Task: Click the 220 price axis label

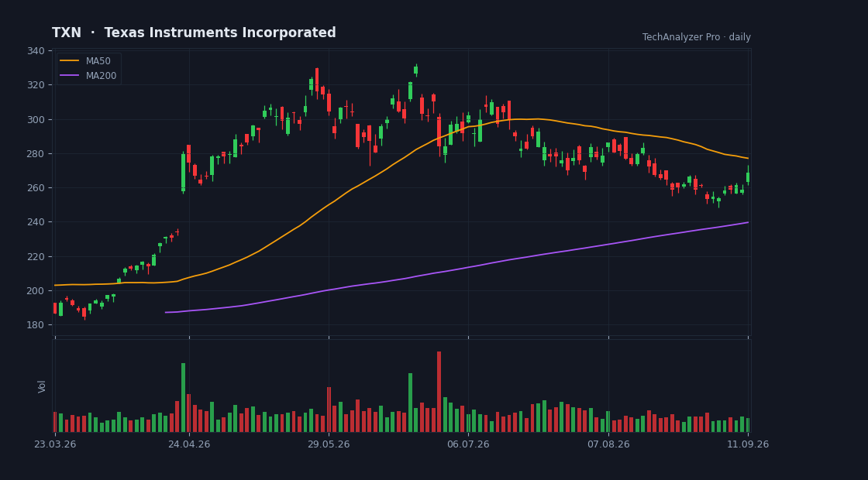Action: click(x=36, y=256)
